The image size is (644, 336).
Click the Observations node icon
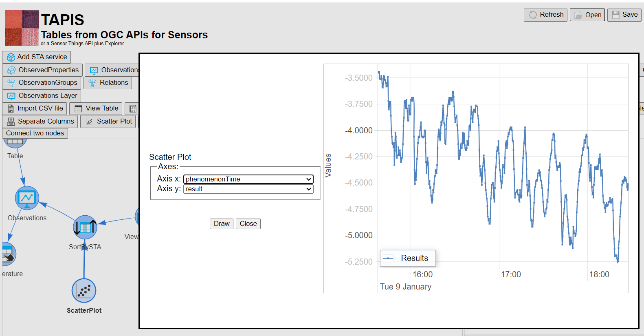click(27, 198)
